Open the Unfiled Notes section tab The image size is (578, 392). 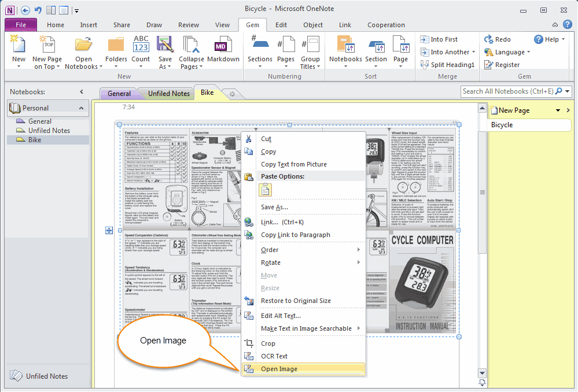tap(169, 94)
